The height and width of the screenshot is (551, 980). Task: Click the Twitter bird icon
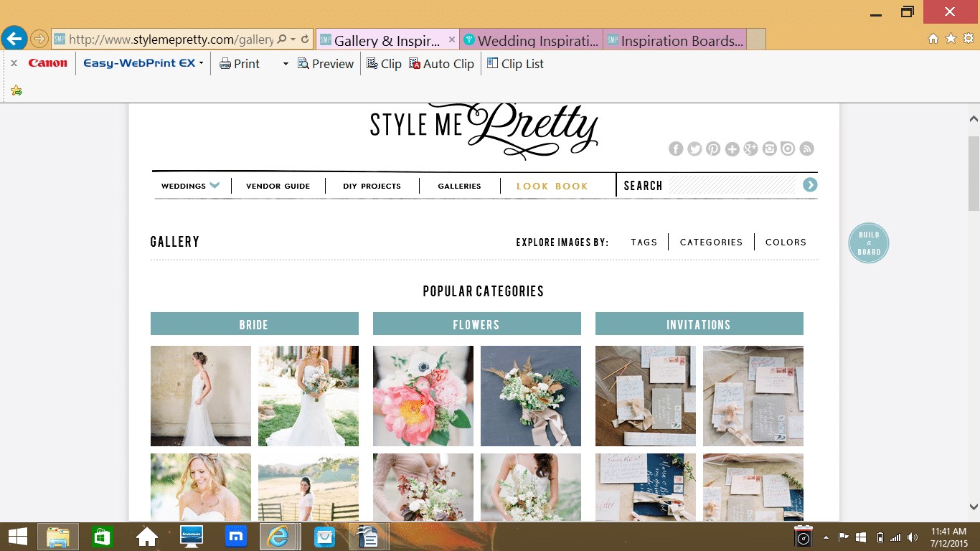(x=694, y=149)
